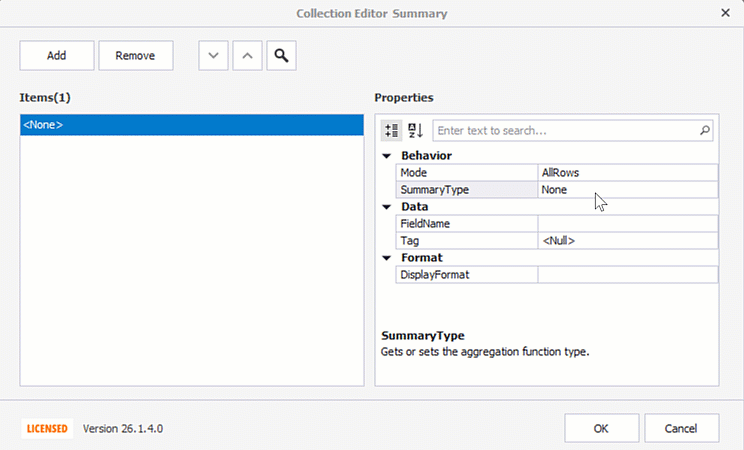
Task: Switch to alphabetical property sorting
Action: pyautogui.click(x=415, y=131)
